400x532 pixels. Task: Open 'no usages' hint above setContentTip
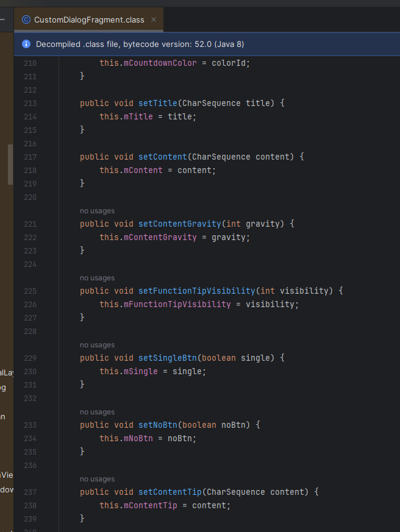[x=97, y=479]
